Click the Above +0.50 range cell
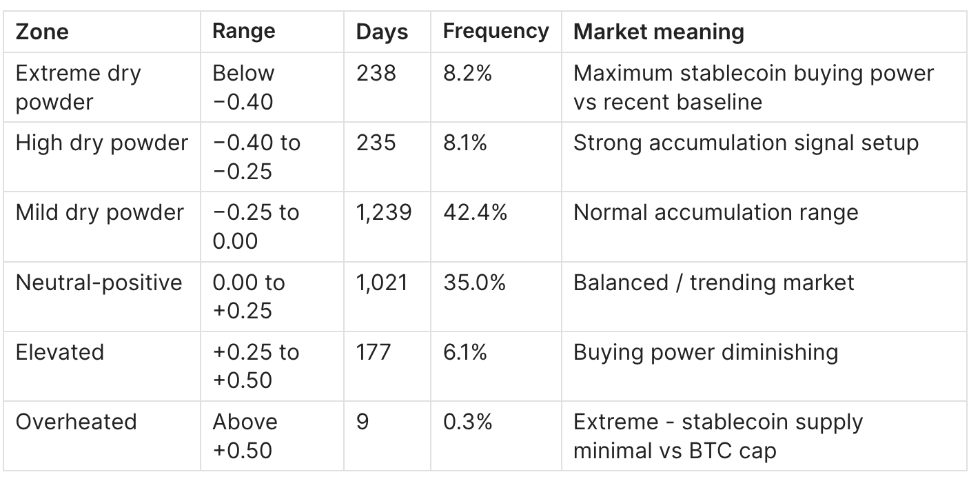 (x=245, y=436)
